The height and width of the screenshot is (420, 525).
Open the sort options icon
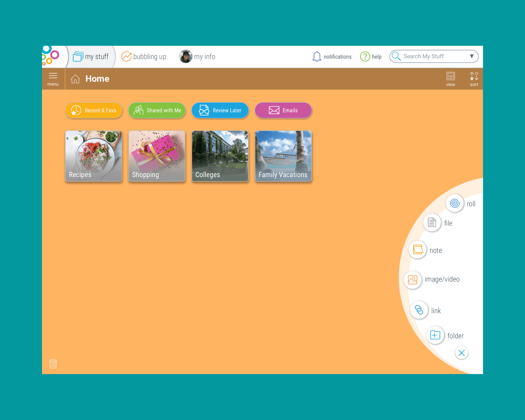coord(474,79)
